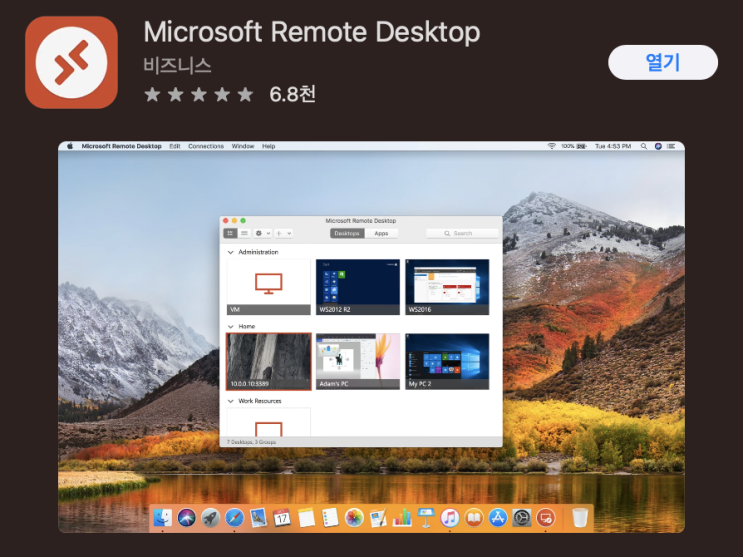
Task: Click the Wi-Fi status icon
Action: 552,146
